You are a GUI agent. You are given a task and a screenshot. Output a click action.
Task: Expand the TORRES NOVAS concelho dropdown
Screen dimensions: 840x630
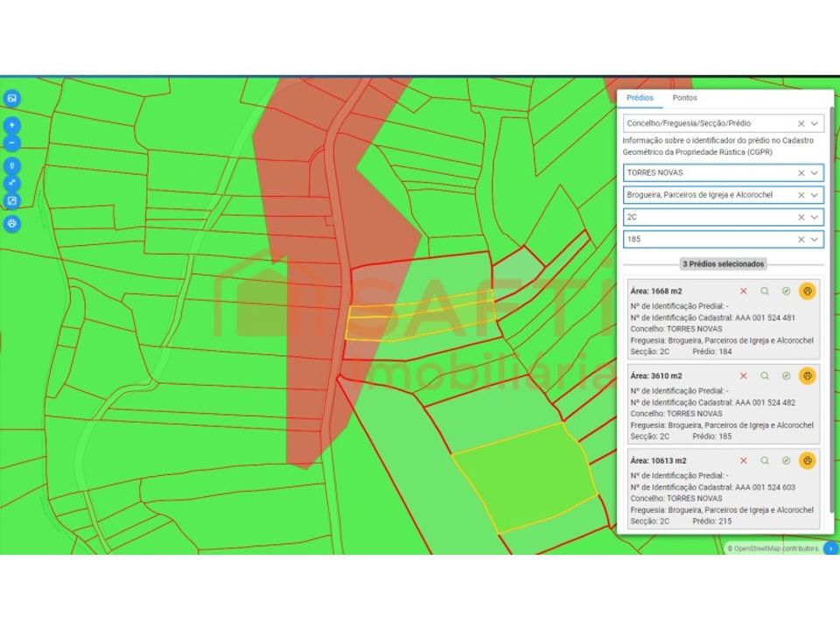pyautogui.click(x=815, y=173)
